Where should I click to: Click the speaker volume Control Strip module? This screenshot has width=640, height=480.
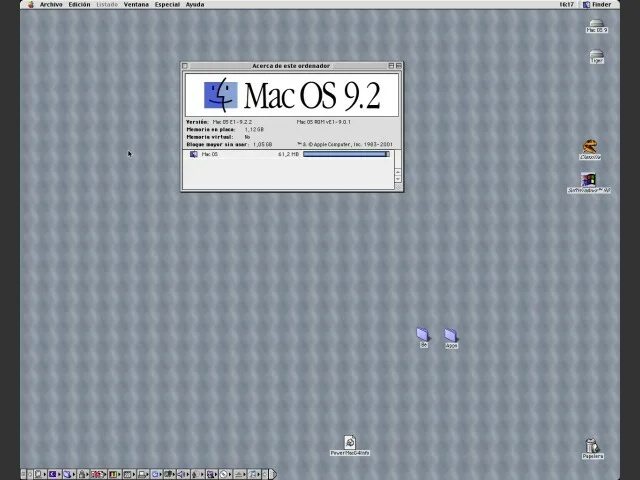pos(181,474)
